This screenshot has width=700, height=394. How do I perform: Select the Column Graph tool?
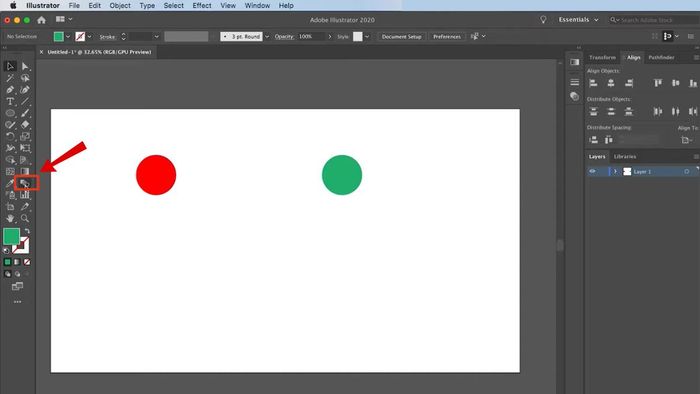coord(25,195)
